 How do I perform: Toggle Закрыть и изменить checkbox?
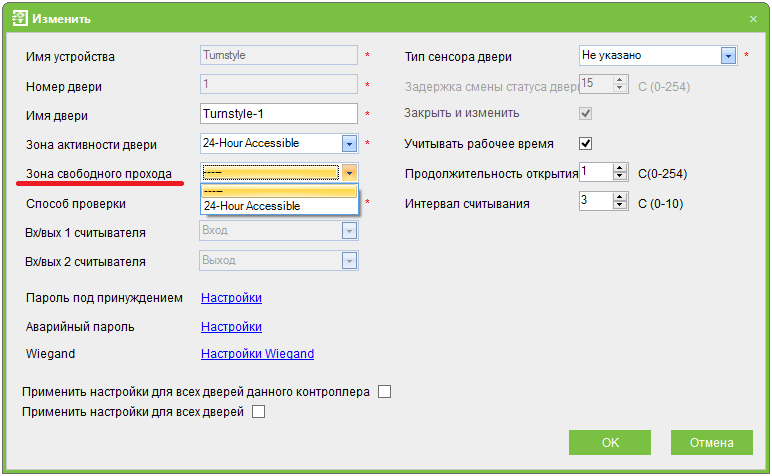point(585,114)
